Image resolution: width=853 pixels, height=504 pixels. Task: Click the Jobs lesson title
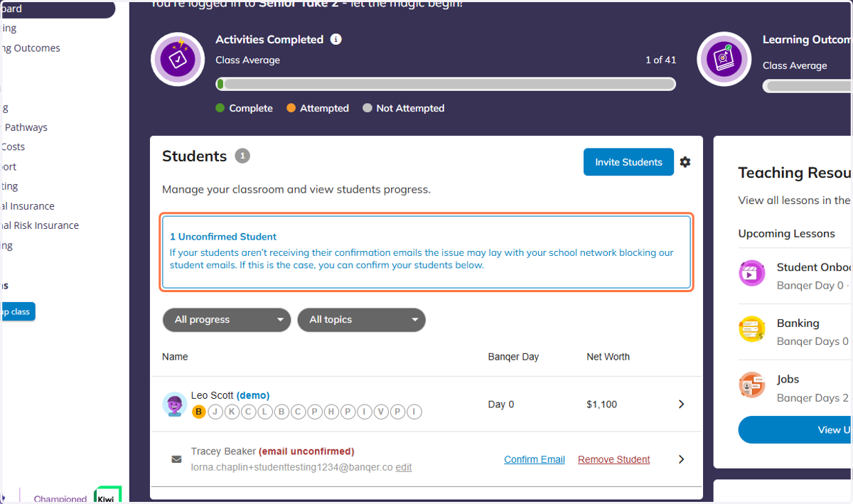pos(788,380)
